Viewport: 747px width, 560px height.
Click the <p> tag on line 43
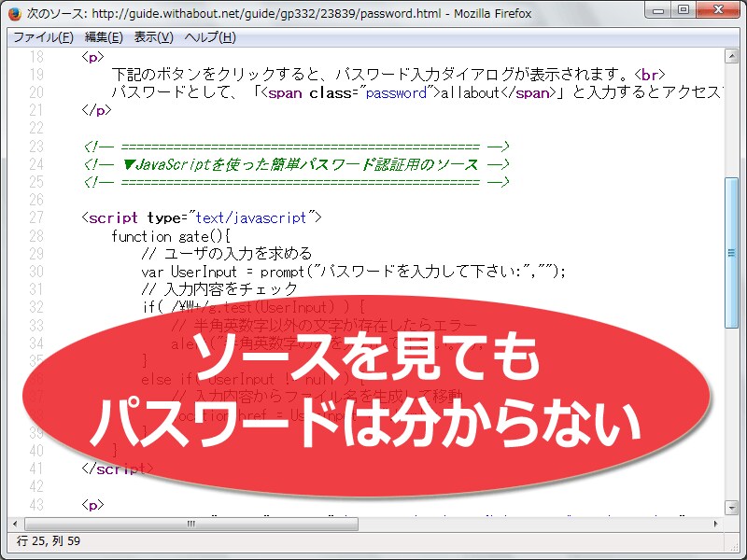[x=92, y=505]
